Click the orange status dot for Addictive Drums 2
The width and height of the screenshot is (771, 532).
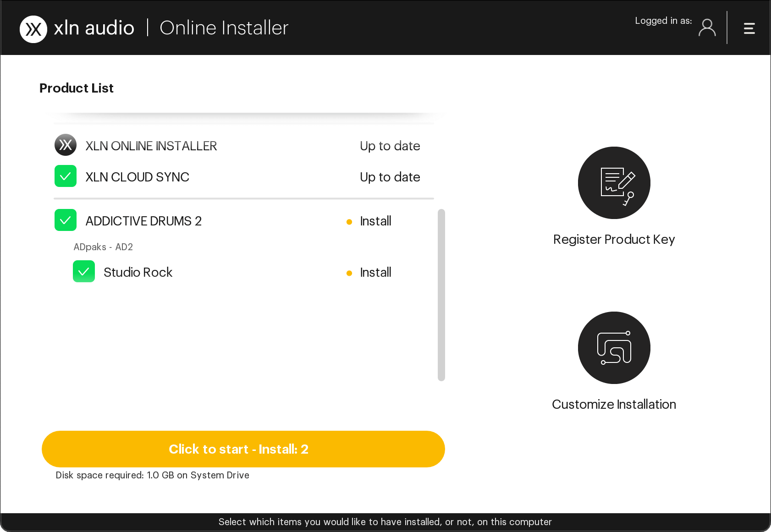click(x=349, y=222)
